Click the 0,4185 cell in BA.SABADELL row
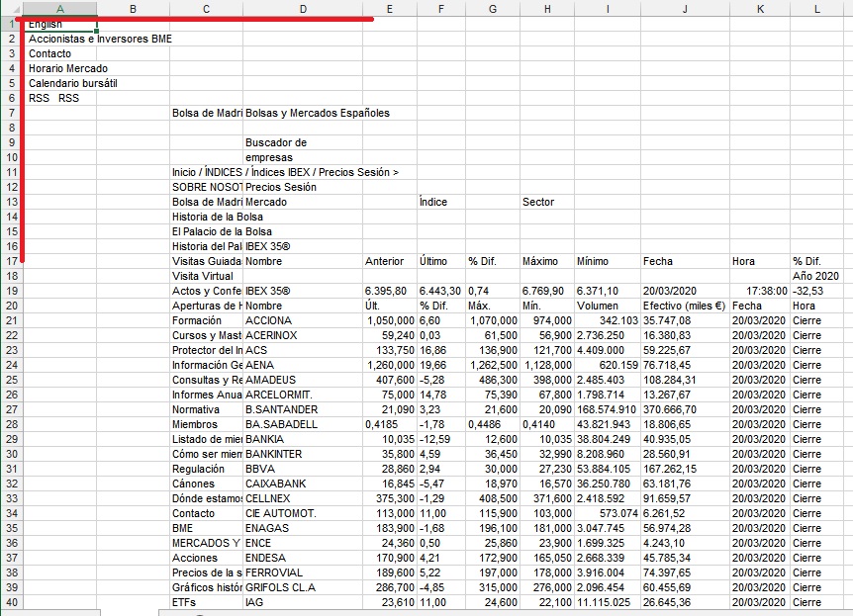853x616 pixels. [x=390, y=424]
